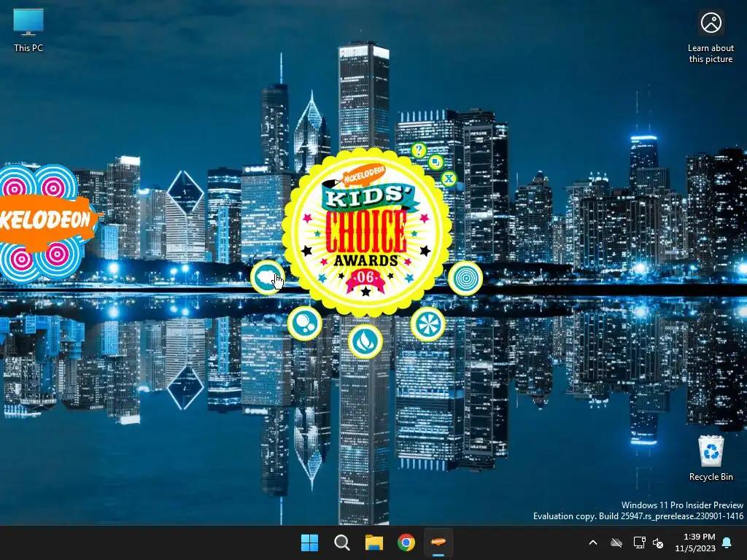
Task: Click the muted volume tray icon
Action: (658, 542)
